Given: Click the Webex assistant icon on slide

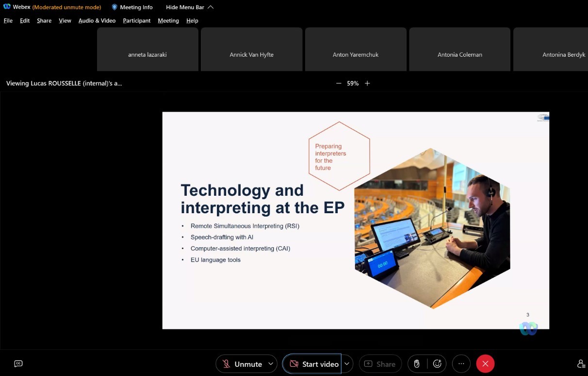Looking at the screenshot, I should tap(528, 329).
